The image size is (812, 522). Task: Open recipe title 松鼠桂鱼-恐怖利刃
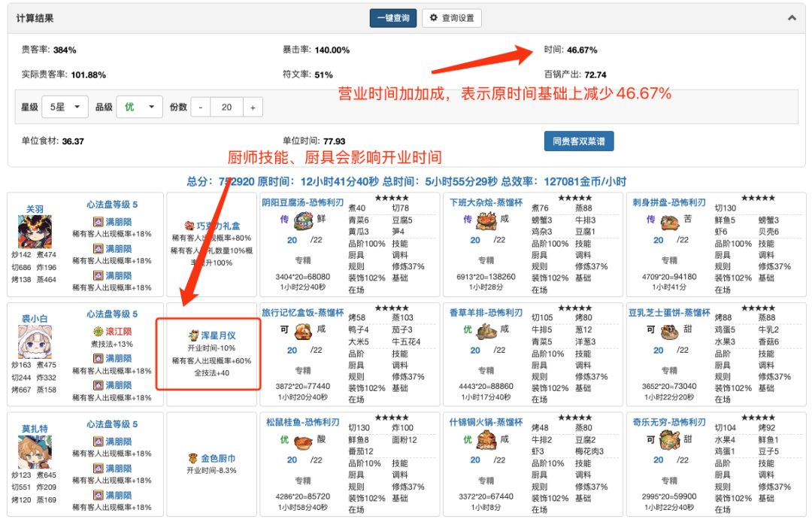tap(302, 423)
